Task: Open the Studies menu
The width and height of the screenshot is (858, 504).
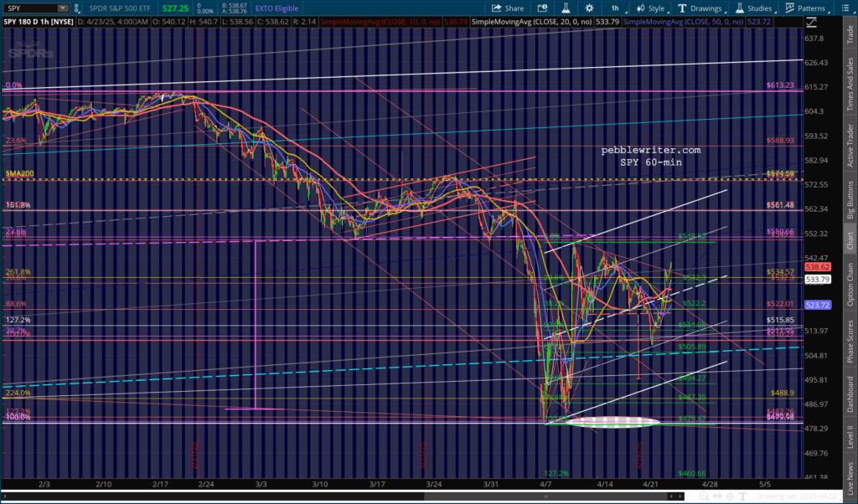Action: 754,8
